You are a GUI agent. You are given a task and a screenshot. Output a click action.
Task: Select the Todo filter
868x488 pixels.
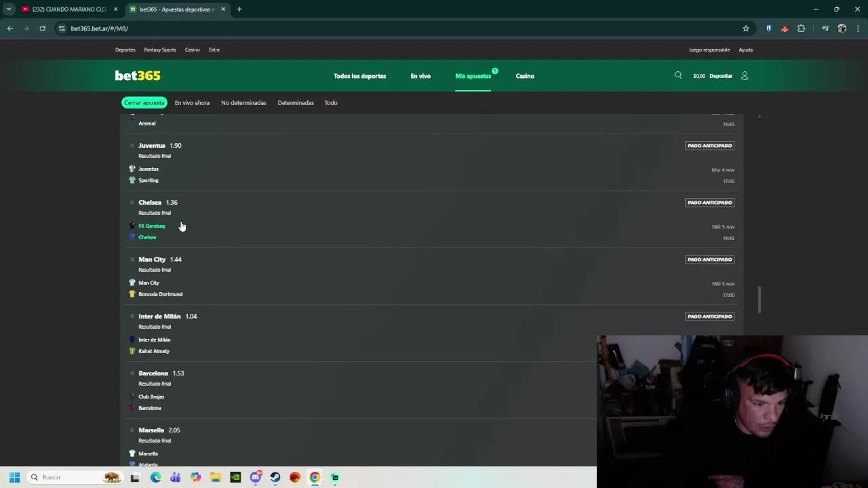point(331,103)
